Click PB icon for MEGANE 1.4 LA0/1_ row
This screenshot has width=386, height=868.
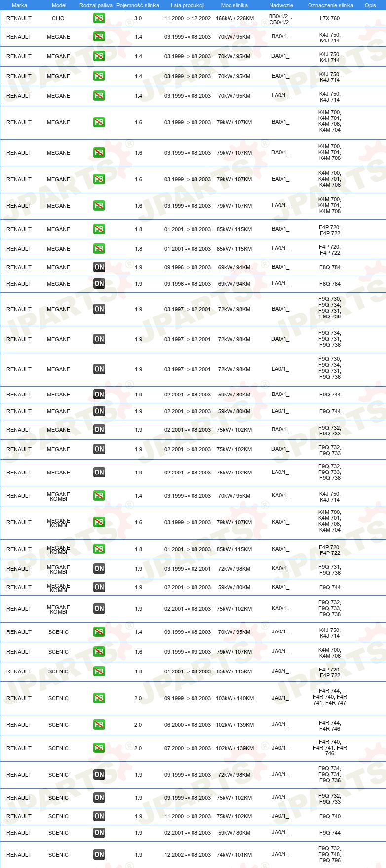(x=99, y=96)
